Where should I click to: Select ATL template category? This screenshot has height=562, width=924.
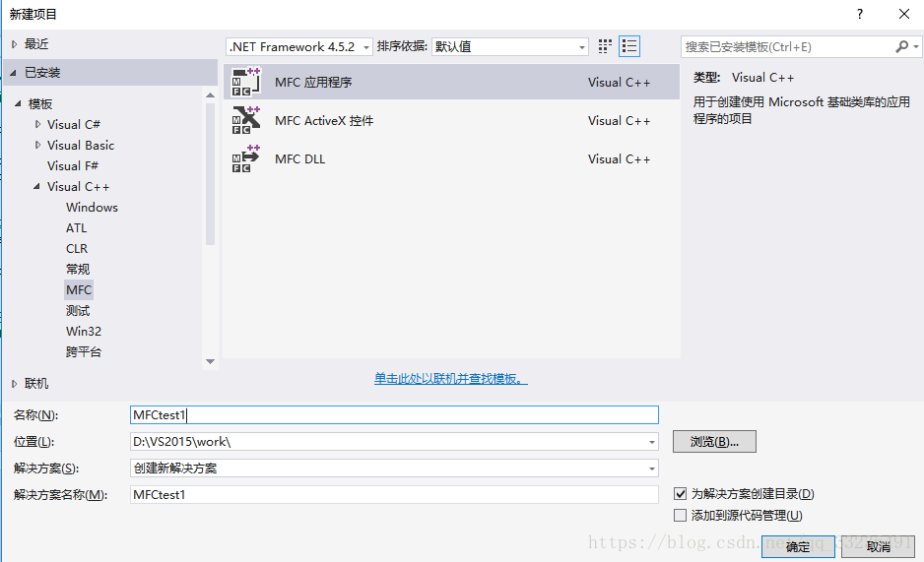pyautogui.click(x=76, y=227)
